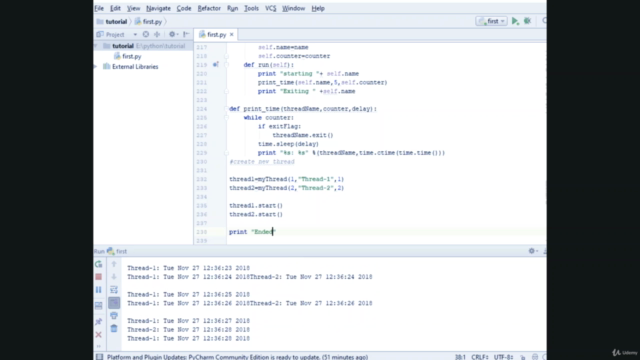Image resolution: width=640 pixels, height=360 pixels.
Task: Stop the running process with red square
Action: click(99, 277)
